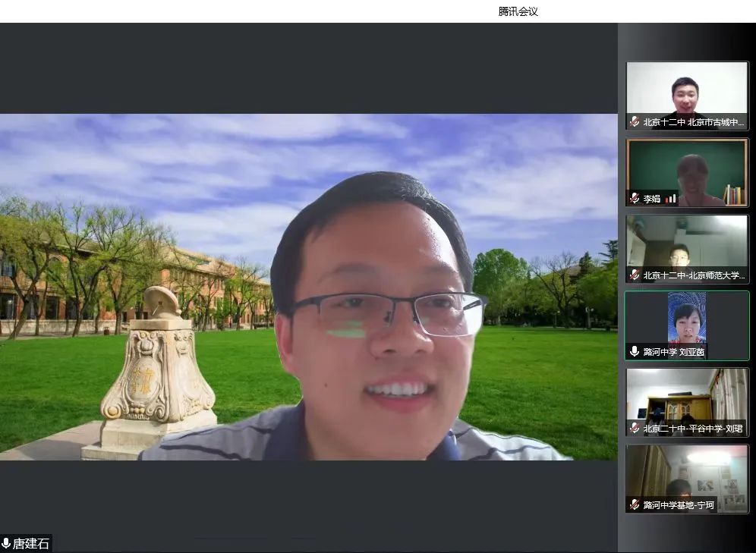
Task: Click the muted microphone icon next to 李娟
Action: (x=635, y=199)
